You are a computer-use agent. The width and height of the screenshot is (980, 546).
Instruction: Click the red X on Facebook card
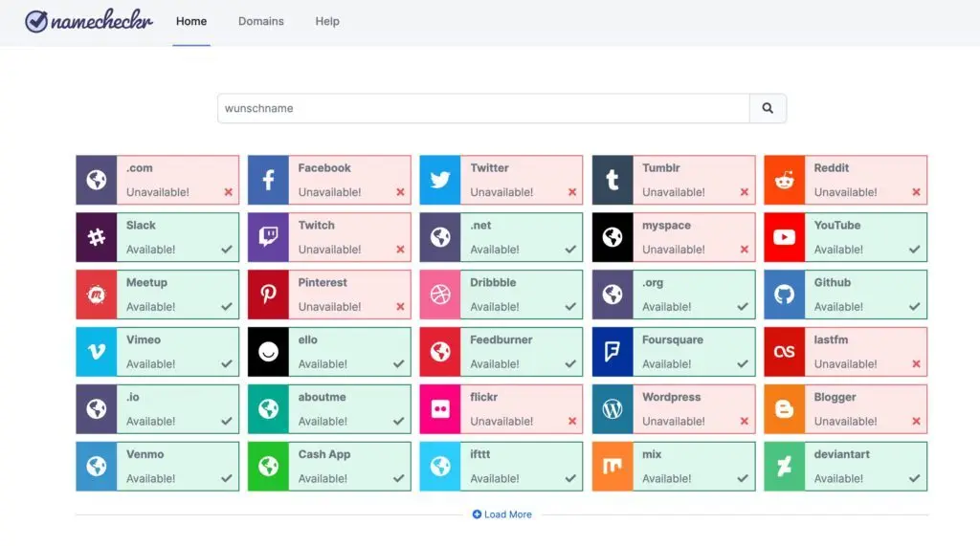coord(400,192)
